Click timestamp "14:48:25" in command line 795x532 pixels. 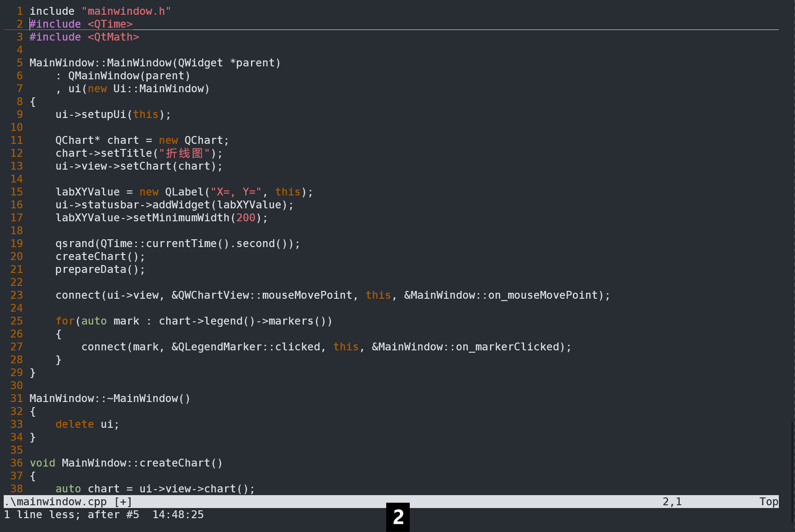178,514
